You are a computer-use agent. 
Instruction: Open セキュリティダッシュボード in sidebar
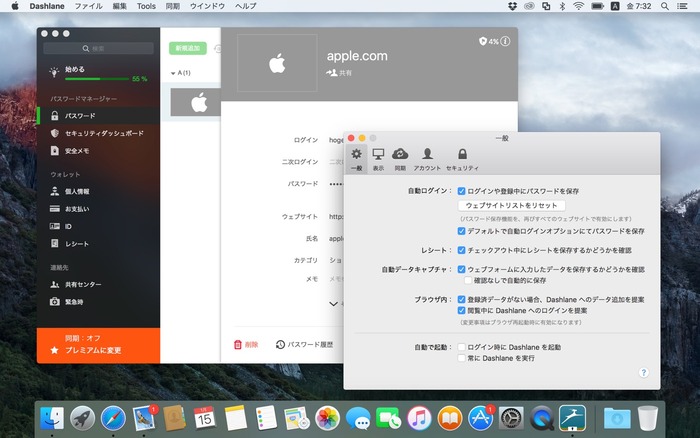(x=98, y=133)
